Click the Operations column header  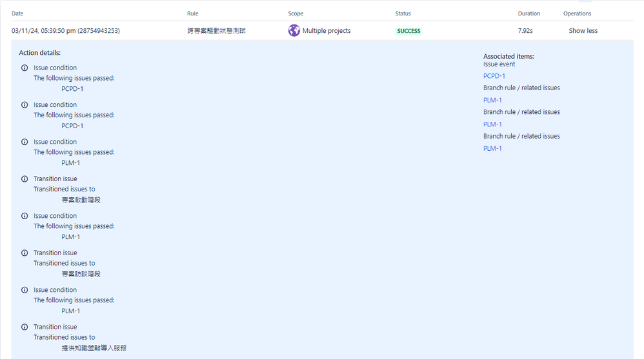[x=577, y=14]
